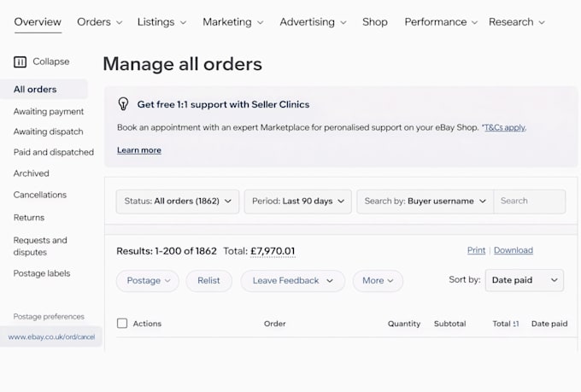The image size is (581, 392).
Task: Open the Research menu
Action: coord(517,22)
